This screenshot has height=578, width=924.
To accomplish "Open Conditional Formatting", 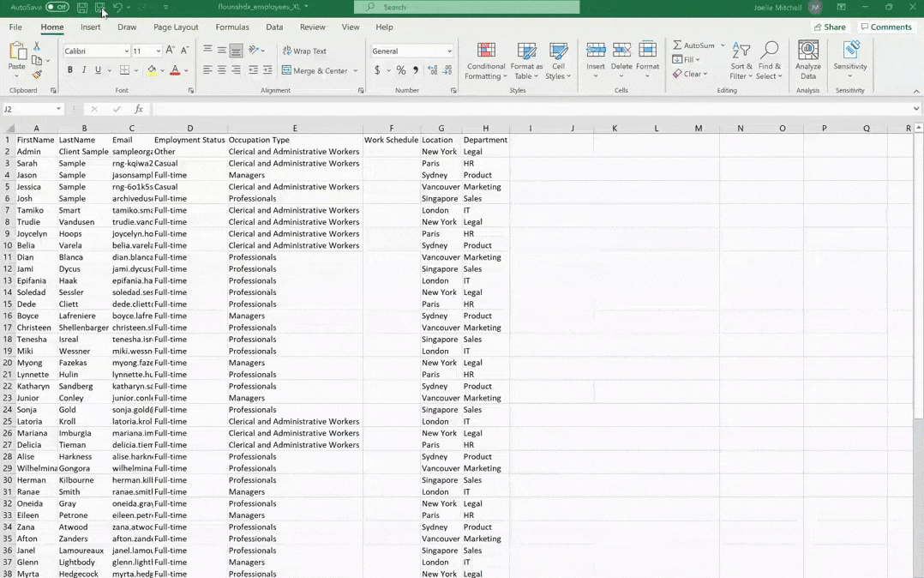I will [x=485, y=61].
